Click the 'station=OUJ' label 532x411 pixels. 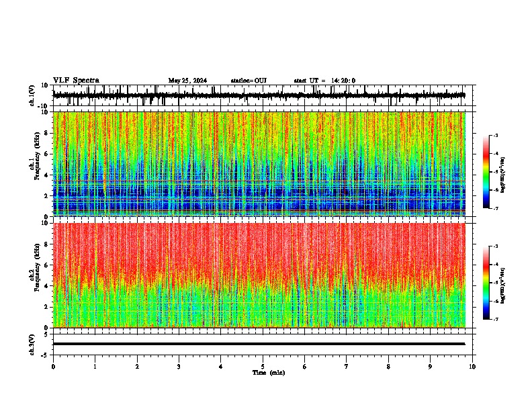point(249,81)
